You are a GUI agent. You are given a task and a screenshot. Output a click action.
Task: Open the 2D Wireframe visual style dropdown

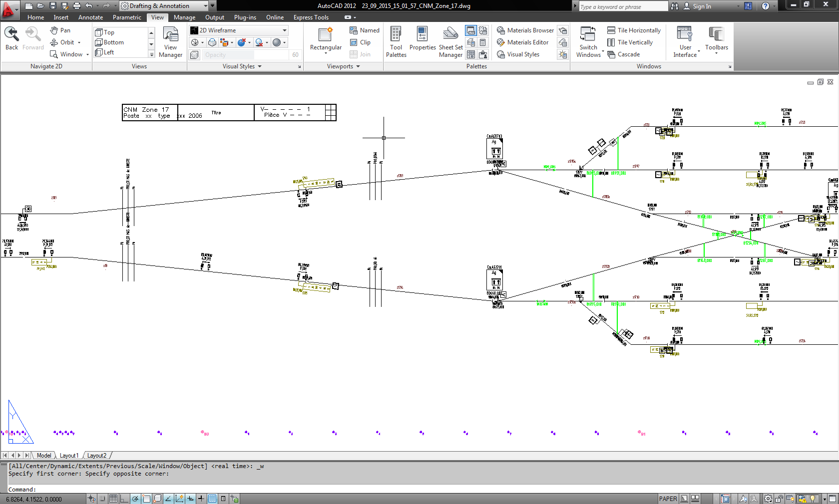(x=239, y=30)
